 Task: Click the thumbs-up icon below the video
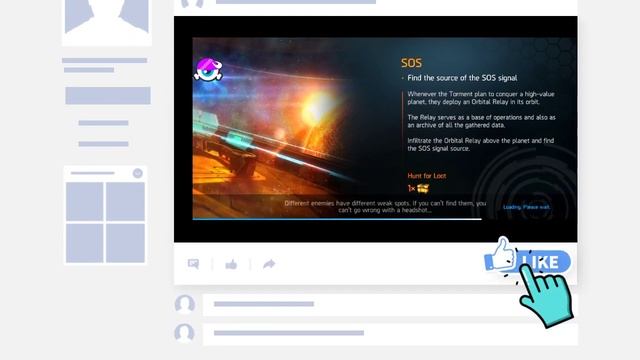click(x=231, y=264)
